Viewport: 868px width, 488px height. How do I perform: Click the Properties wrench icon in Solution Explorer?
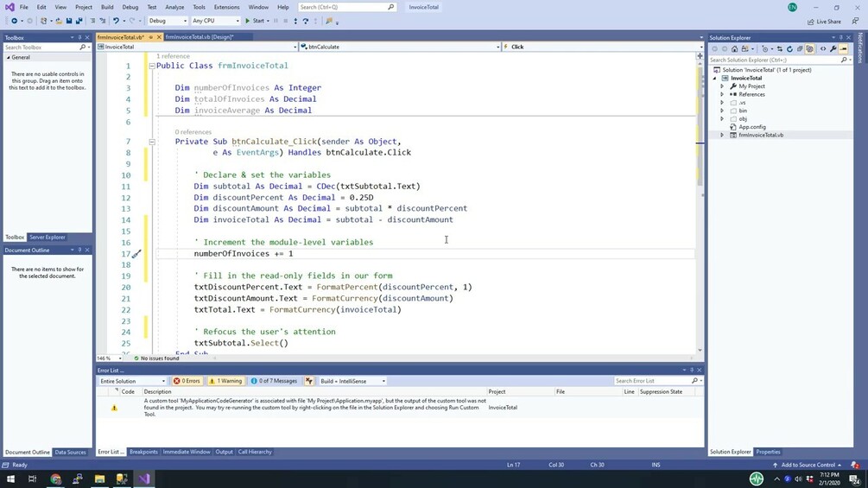pos(833,48)
